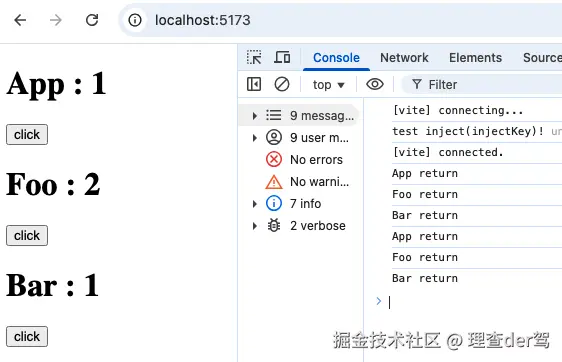
Task: Click the 'App : 1' heading
Action: tap(56, 84)
